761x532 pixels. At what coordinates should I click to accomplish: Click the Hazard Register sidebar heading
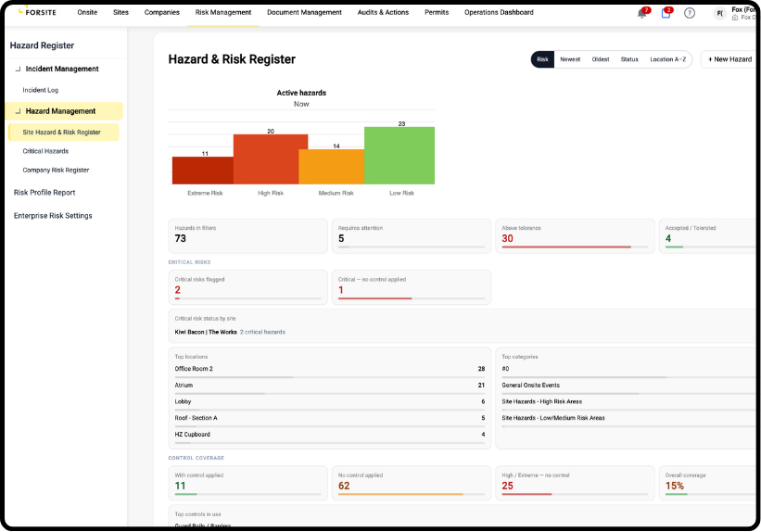42,45
